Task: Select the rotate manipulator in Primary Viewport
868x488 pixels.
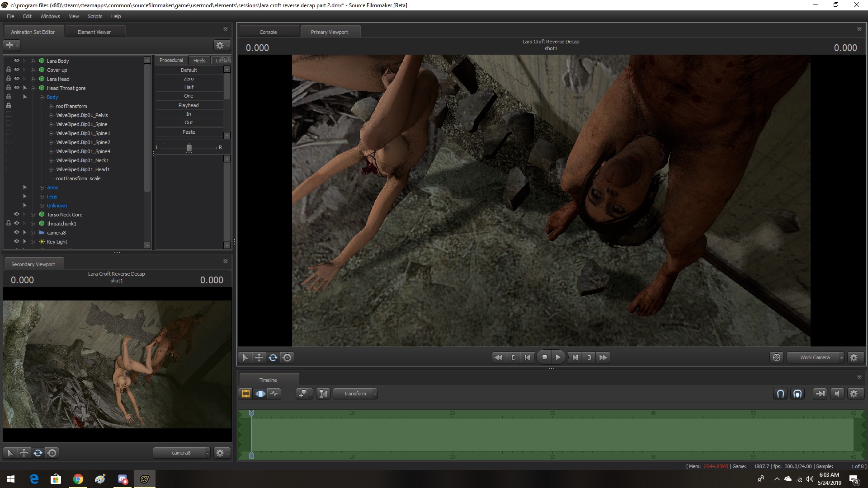Action: click(273, 357)
